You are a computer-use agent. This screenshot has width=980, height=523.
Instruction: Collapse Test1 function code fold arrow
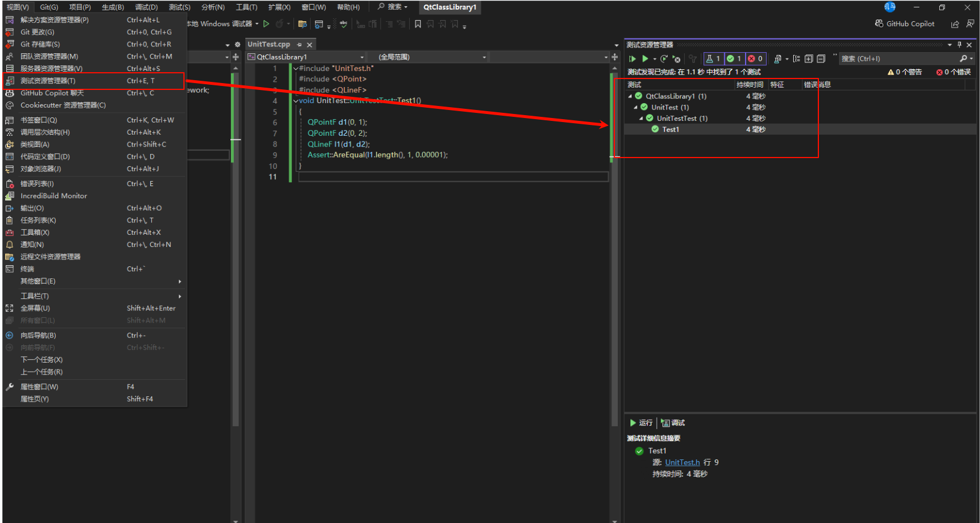[296, 101]
